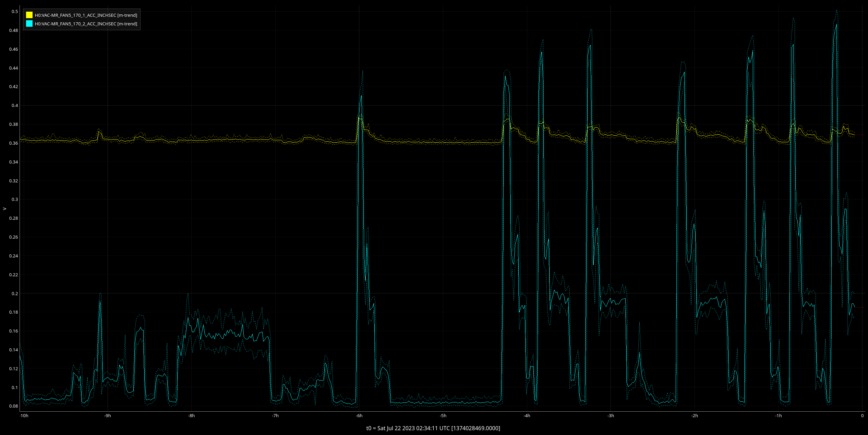Screen dimensions: 868x435
Task: Select the -10h x-axis tick label
Action: pos(24,416)
